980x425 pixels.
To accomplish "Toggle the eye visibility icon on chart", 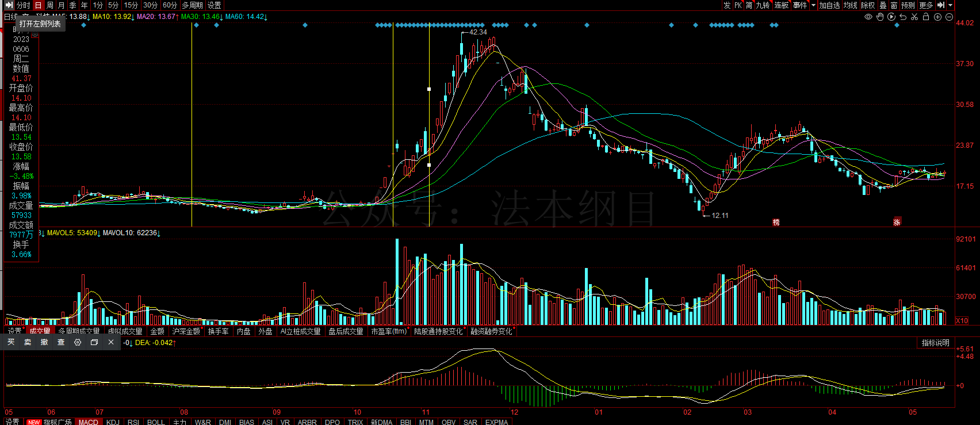I will click(x=868, y=17).
